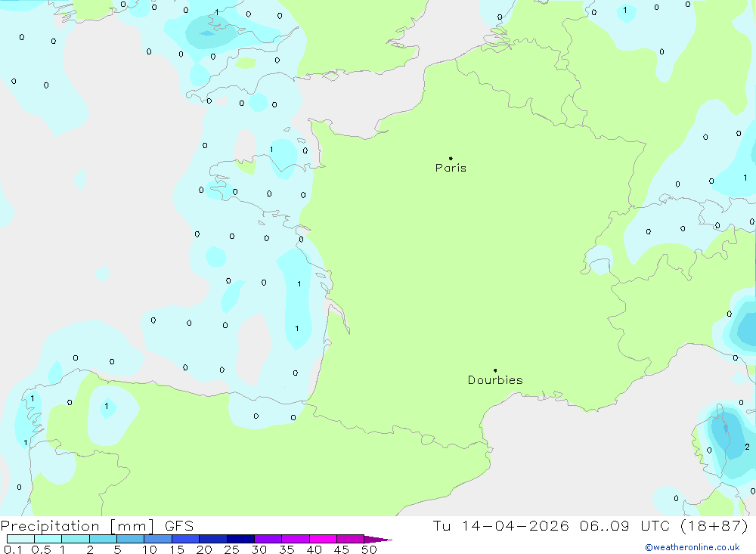Click the 'Tu 14-04-2026' date text
756x554 pixels.
coord(500,525)
